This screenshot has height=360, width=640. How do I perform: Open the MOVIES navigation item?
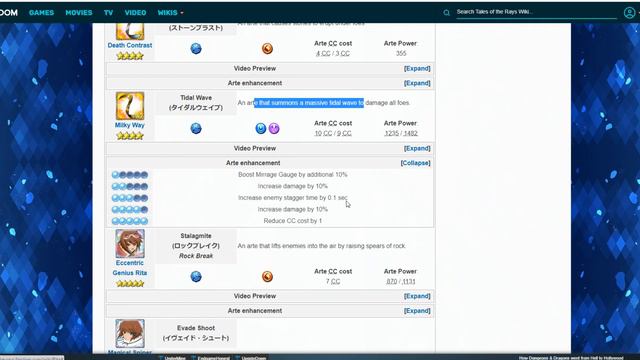tap(79, 13)
